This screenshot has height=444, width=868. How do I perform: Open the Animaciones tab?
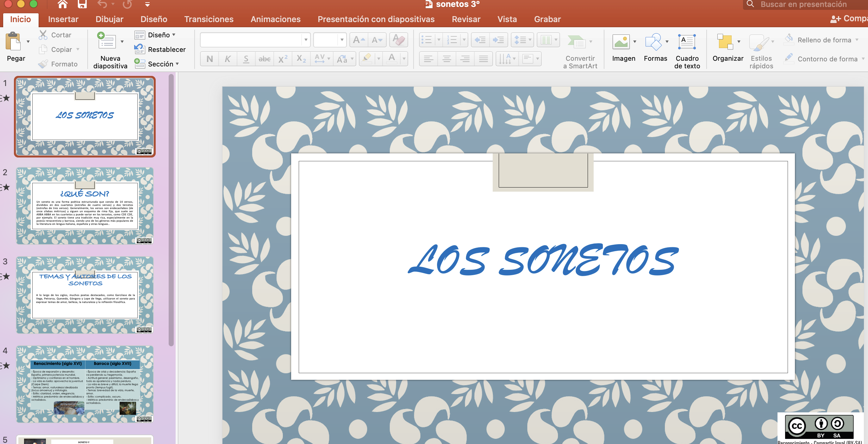[x=275, y=19]
